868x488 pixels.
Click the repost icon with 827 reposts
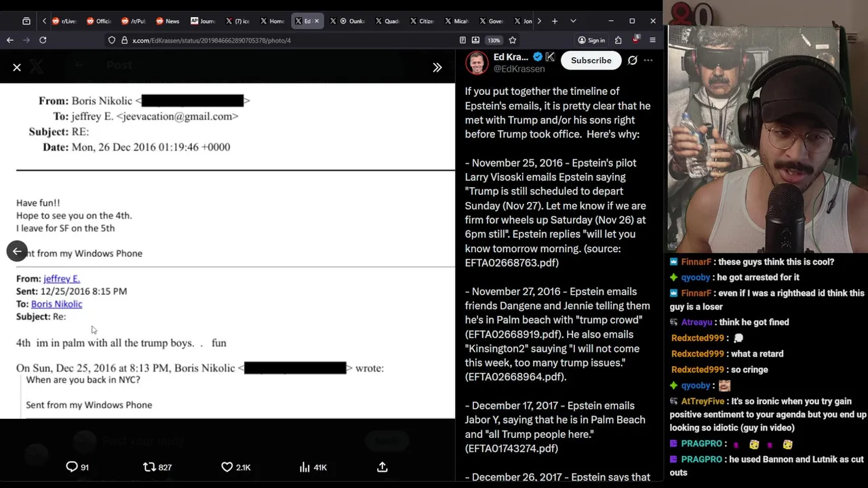[157, 467]
